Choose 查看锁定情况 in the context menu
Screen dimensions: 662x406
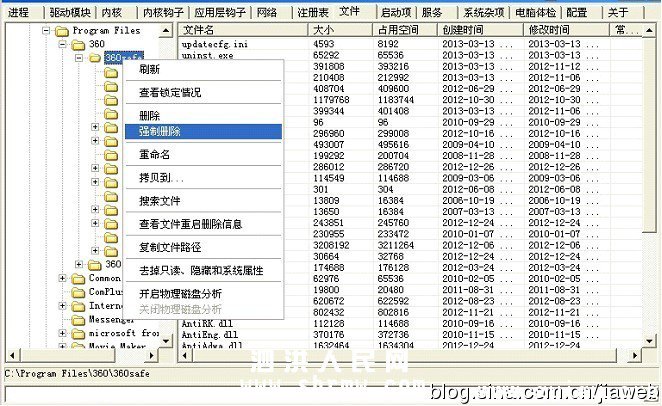click(x=203, y=92)
